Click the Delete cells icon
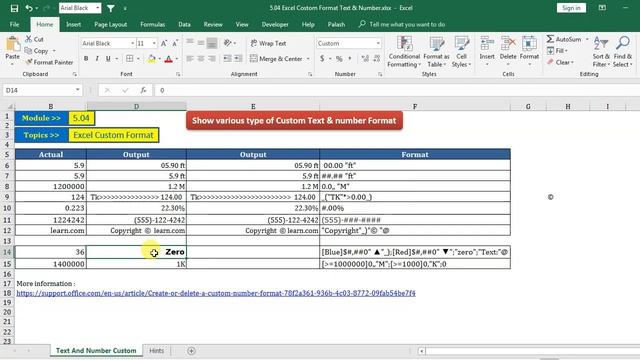The height and width of the screenshot is (360, 640). pyautogui.click(x=508, y=43)
